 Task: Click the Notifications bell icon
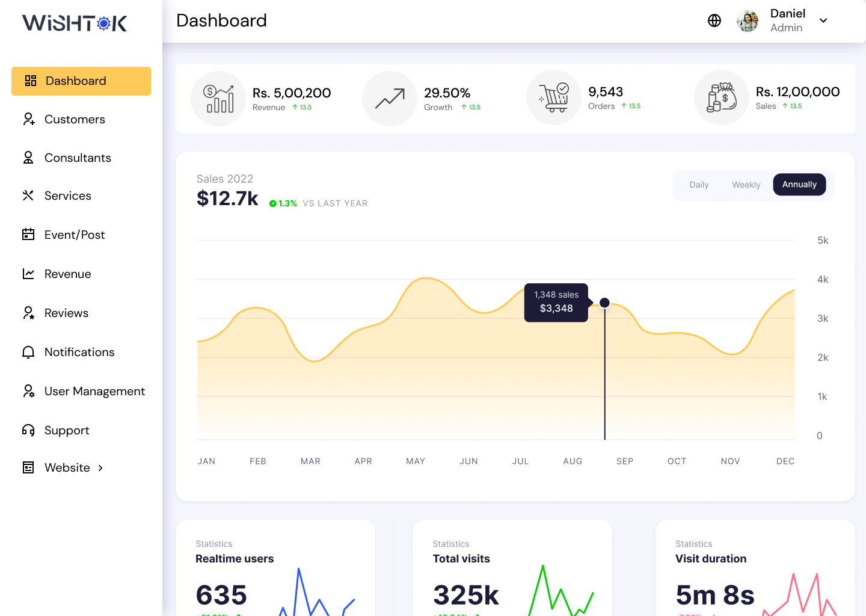coord(28,352)
